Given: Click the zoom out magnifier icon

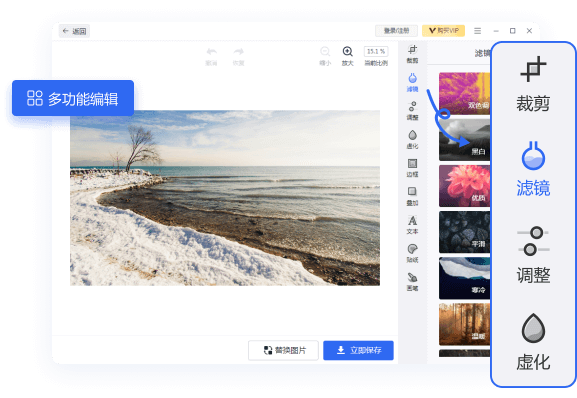Looking at the screenshot, I should click(x=325, y=56).
